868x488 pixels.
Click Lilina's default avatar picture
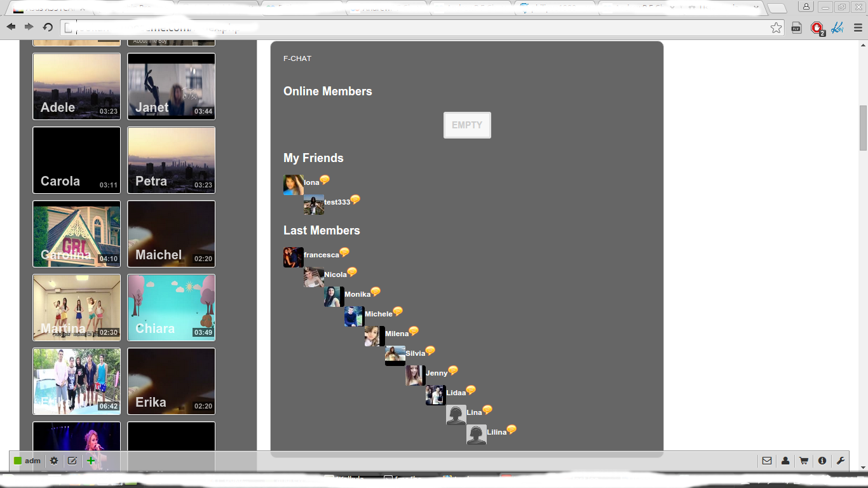click(477, 435)
